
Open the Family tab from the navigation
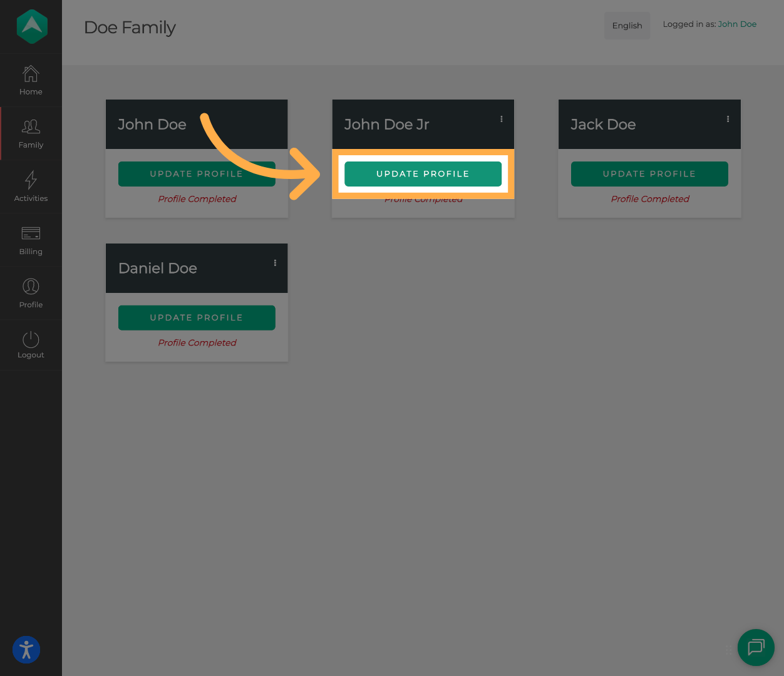pyautogui.click(x=31, y=133)
